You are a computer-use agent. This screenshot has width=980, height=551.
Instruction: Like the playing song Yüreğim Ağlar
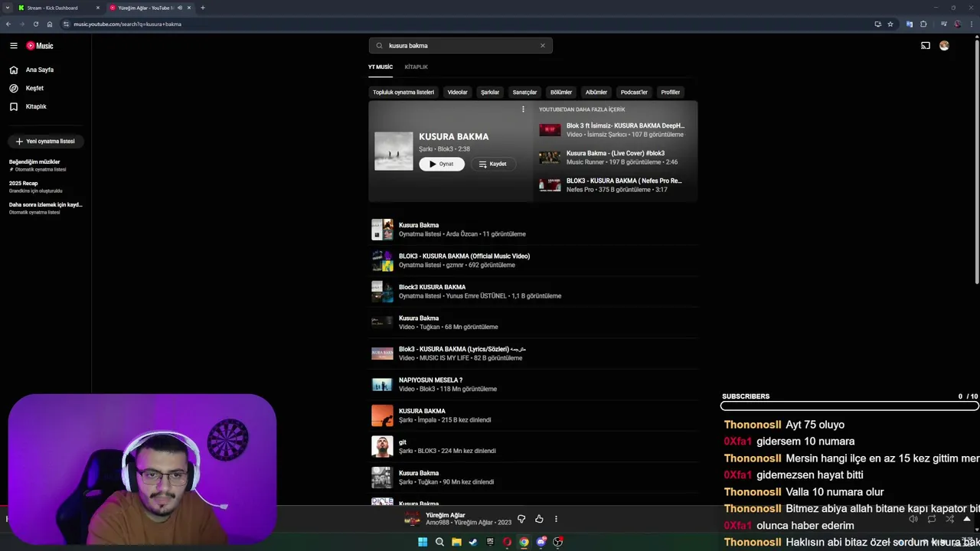539,519
